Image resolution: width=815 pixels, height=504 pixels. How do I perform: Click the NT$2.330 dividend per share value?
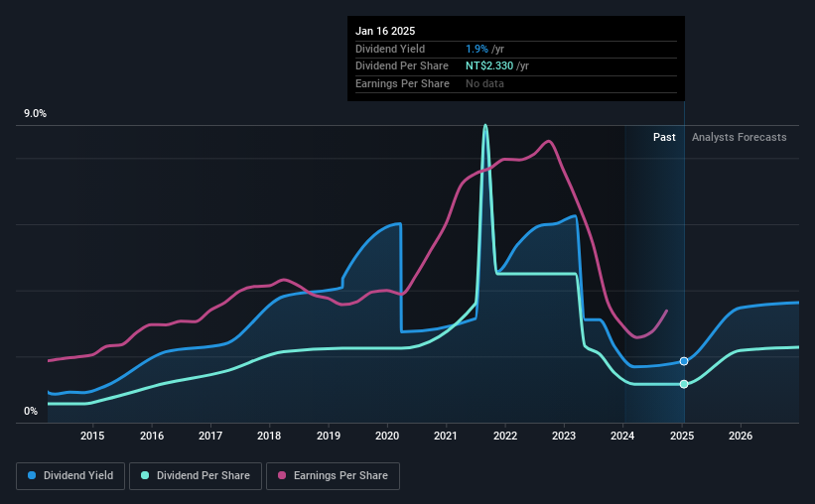tap(489, 66)
